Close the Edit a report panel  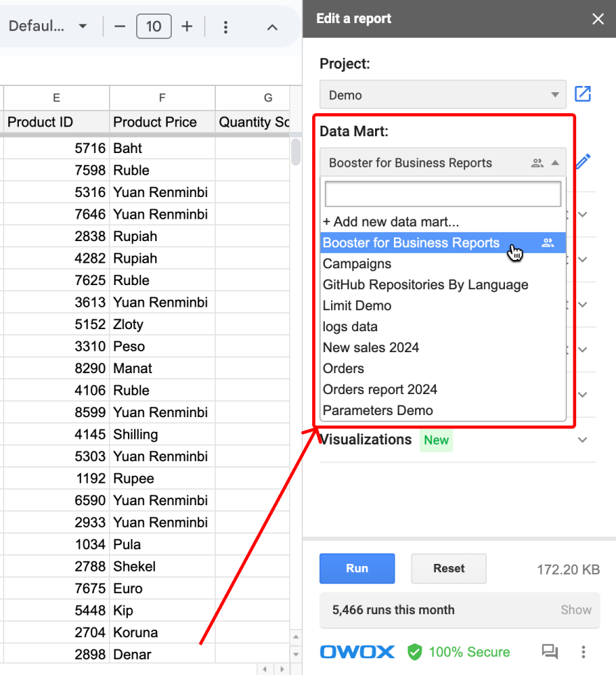click(598, 19)
